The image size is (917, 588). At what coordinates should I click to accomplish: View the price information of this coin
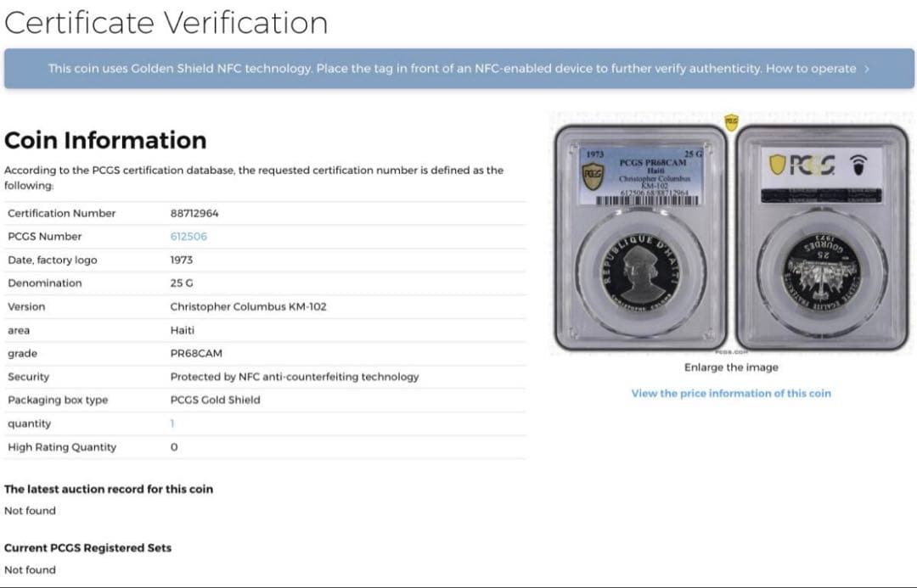[731, 394]
